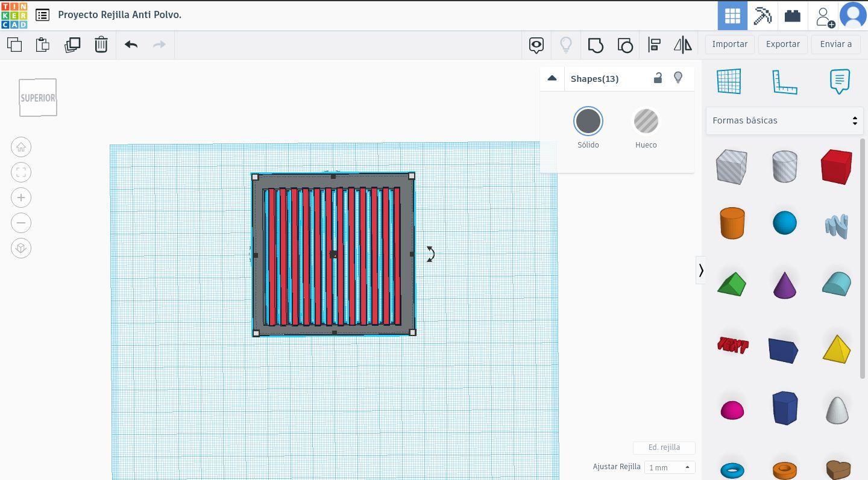The width and height of the screenshot is (868, 480).
Task: Open the Notes tool
Action: (839, 81)
